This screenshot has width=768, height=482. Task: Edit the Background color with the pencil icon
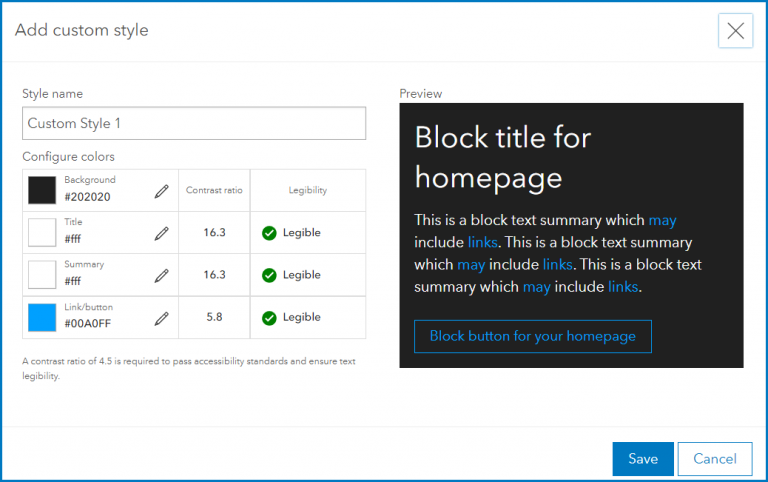tap(161, 191)
